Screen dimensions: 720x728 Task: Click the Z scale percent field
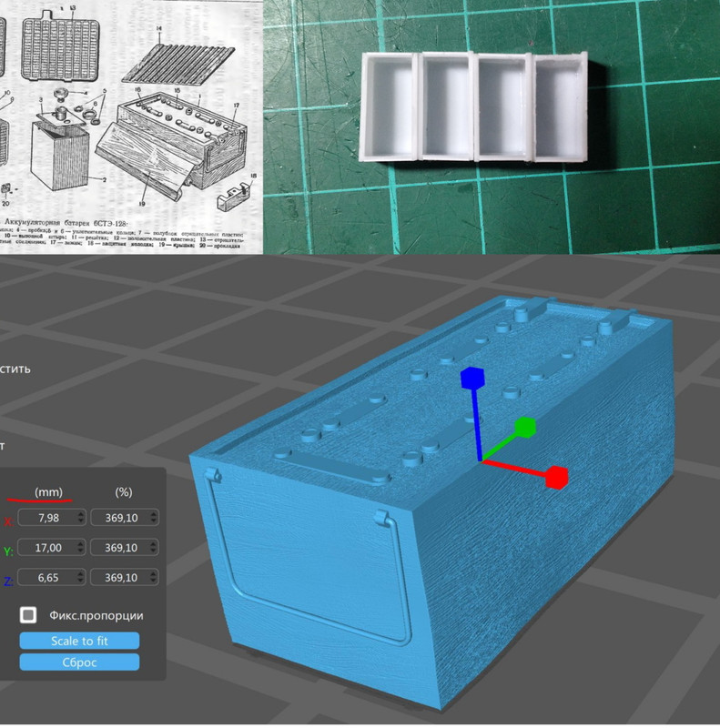coord(125,578)
